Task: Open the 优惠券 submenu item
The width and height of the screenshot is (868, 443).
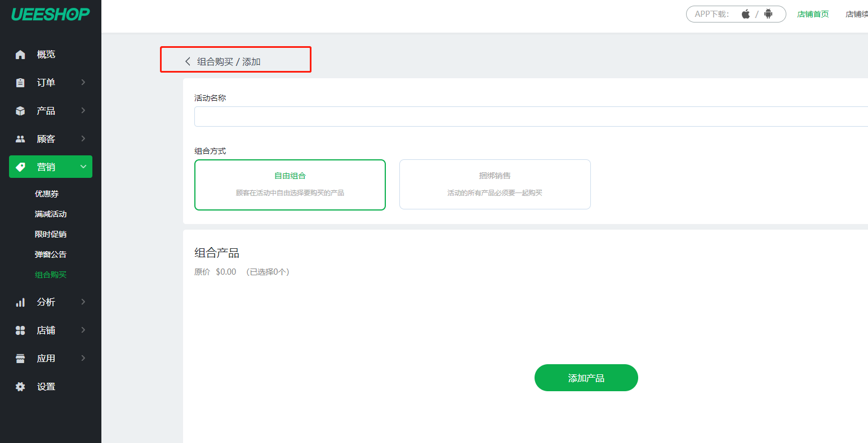Action: tap(47, 194)
